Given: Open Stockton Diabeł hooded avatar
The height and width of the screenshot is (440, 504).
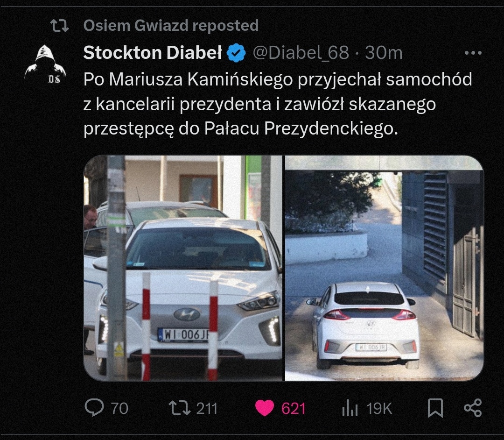Looking at the screenshot, I should click(45, 64).
